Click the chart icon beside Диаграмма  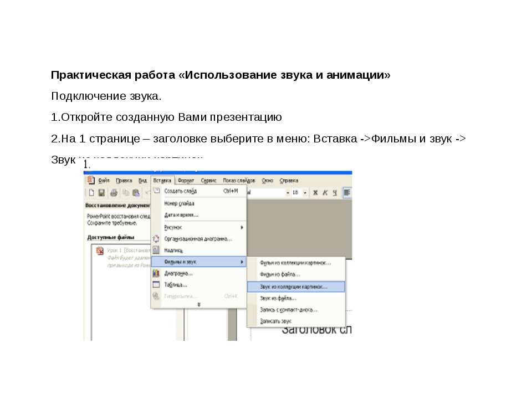[x=156, y=273]
